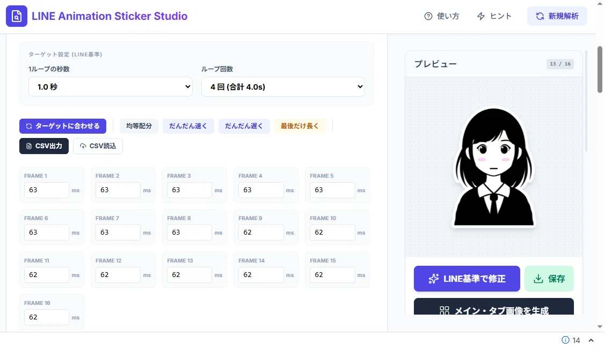This screenshot has width=612, height=364.
Task: Click the プレビュー panel heading
Action: point(435,64)
